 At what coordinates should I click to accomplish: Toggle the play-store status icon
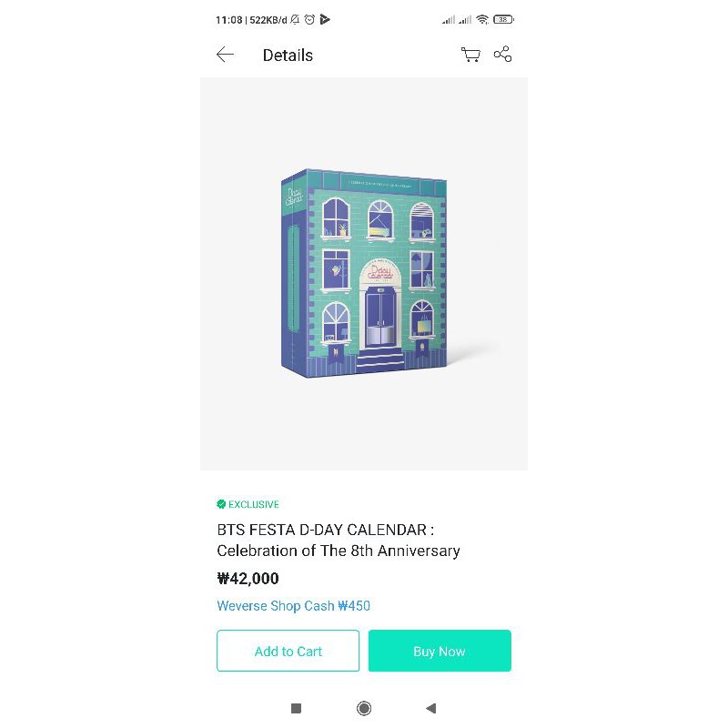pos(324,19)
